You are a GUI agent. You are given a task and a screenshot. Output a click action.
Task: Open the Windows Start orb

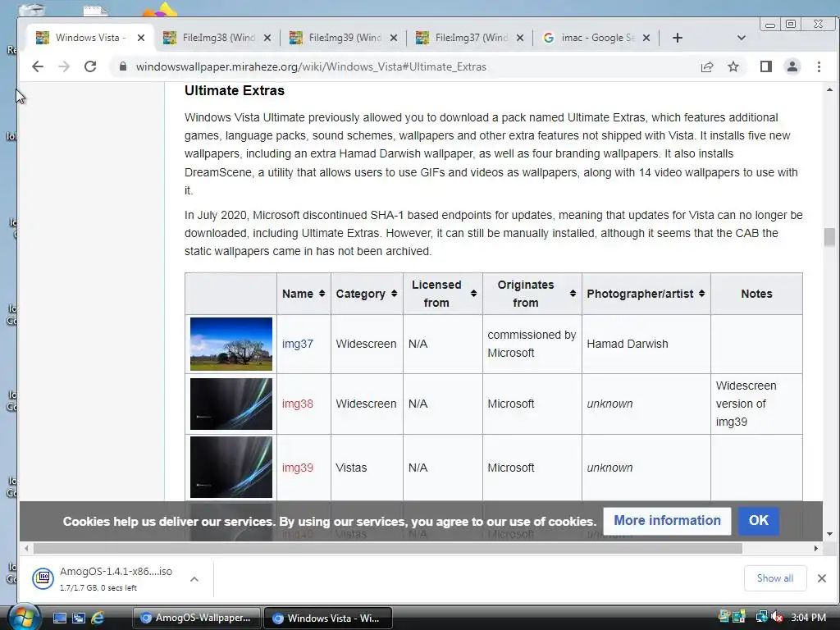(x=24, y=618)
